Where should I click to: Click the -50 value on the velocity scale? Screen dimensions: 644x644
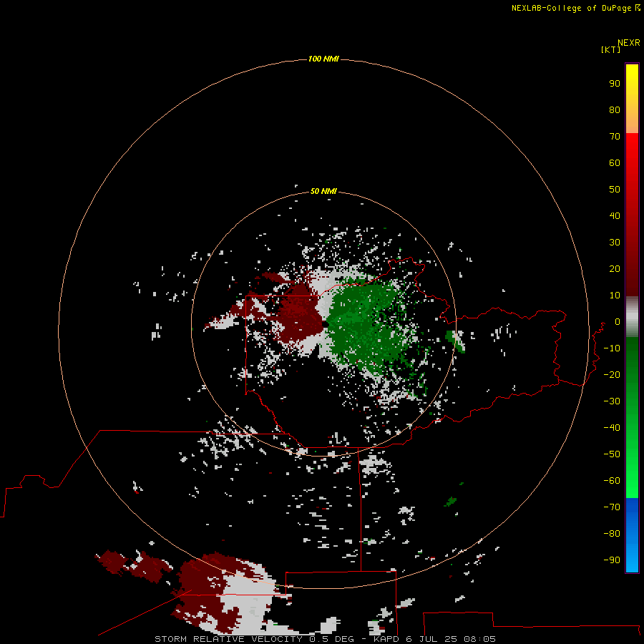(612, 454)
